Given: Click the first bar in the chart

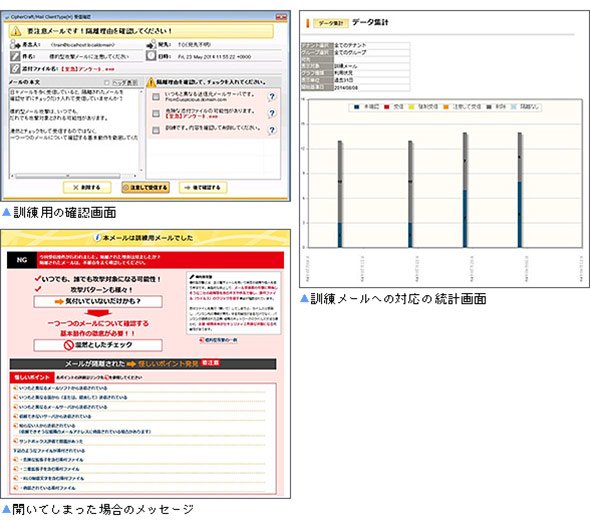Looking at the screenshot, I should (x=340, y=194).
